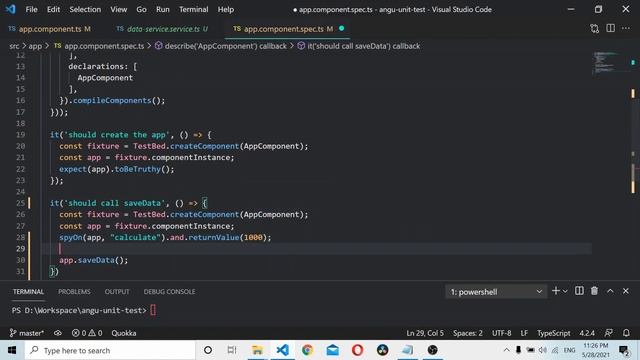Viewport: 640px width, 360px height.
Task: Click Ln 29, Col 5 cursor position
Action: pyautogui.click(x=424, y=333)
